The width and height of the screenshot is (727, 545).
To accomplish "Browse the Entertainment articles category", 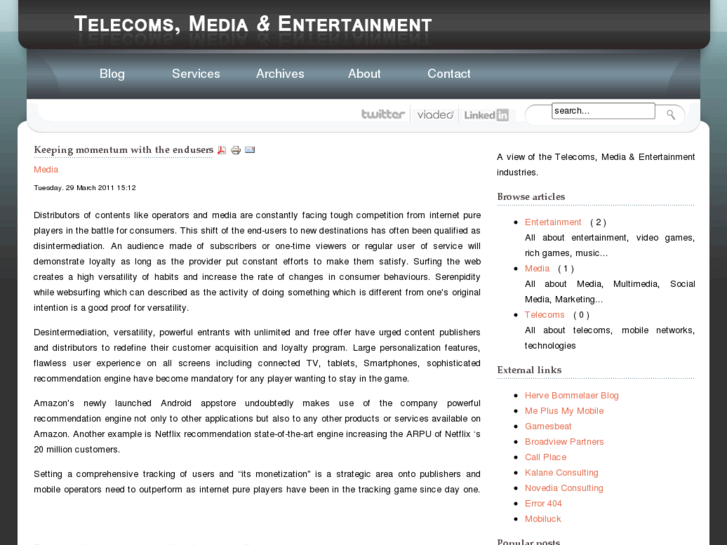I will tap(553, 222).
